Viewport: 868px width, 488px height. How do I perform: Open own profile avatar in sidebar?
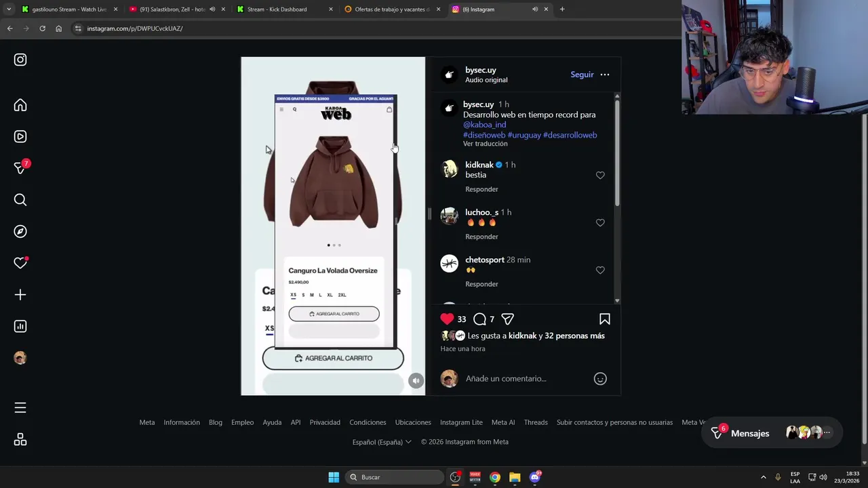click(20, 358)
